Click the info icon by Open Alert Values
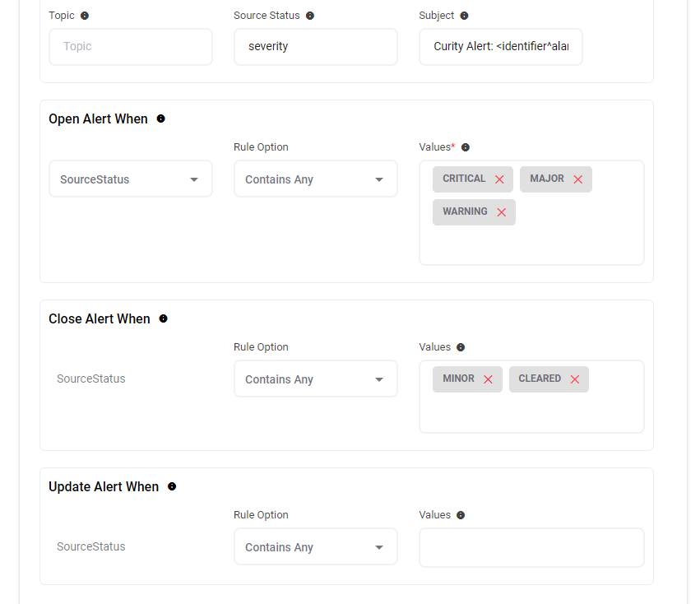The image size is (700, 604). [466, 147]
